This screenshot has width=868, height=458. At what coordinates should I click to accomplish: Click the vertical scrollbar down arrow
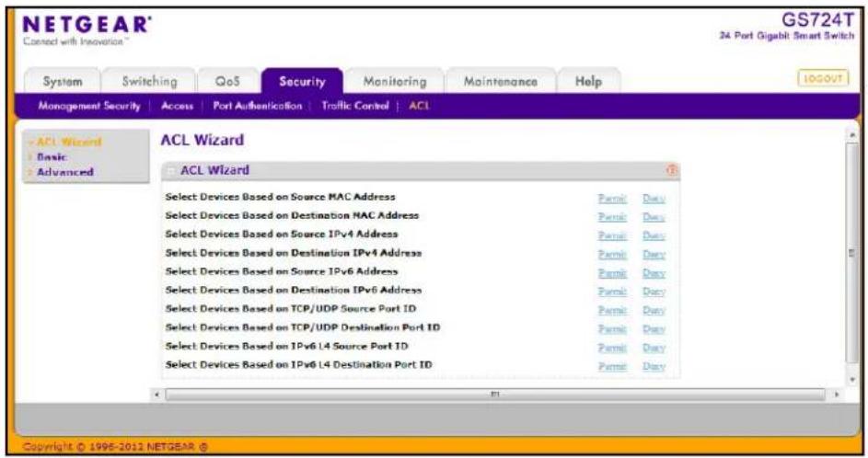[852, 380]
